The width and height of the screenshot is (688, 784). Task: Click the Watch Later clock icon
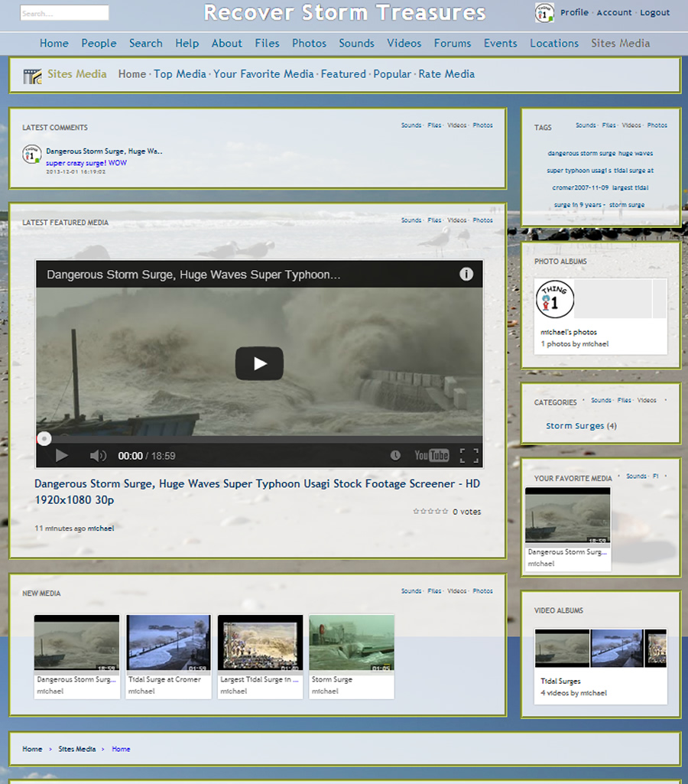(395, 456)
